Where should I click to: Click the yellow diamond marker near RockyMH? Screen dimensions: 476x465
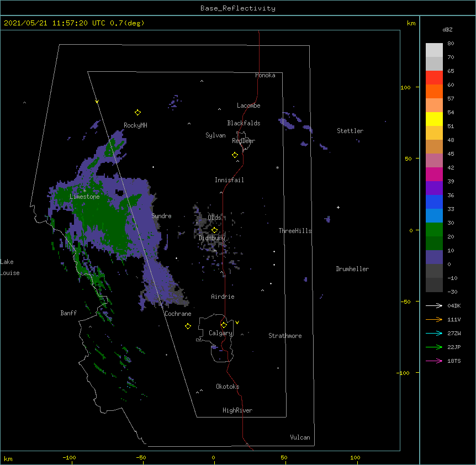[137, 113]
